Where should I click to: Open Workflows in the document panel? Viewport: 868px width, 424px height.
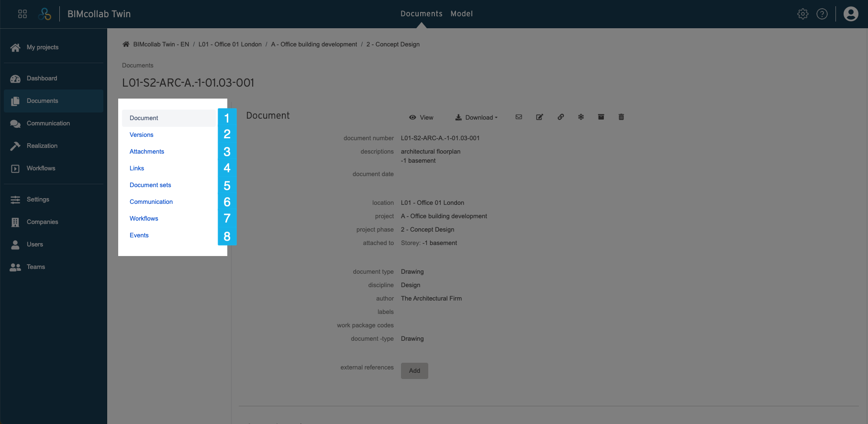pyautogui.click(x=144, y=219)
